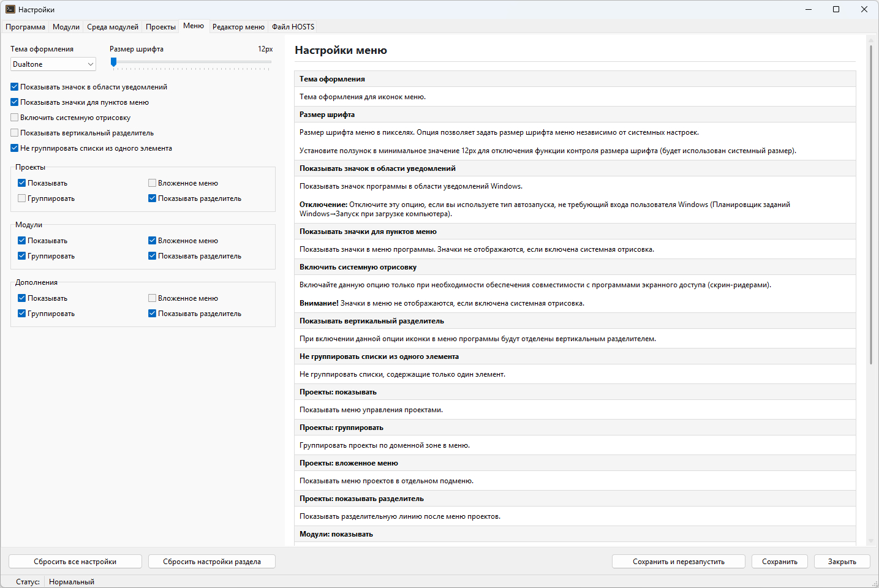Image resolution: width=879 pixels, height=588 pixels.
Task: Click the scroll down arrow in description panel
Action: [871, 541]
